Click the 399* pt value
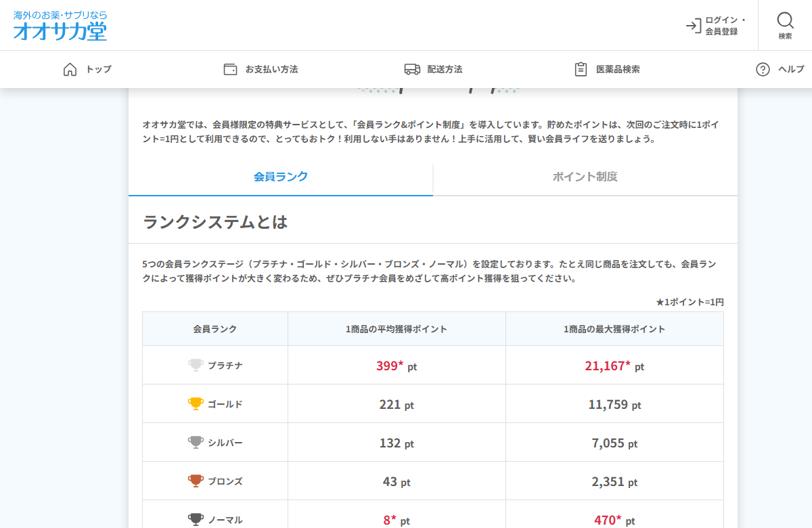Screen dimensions: 812x528 coord(397,366)
